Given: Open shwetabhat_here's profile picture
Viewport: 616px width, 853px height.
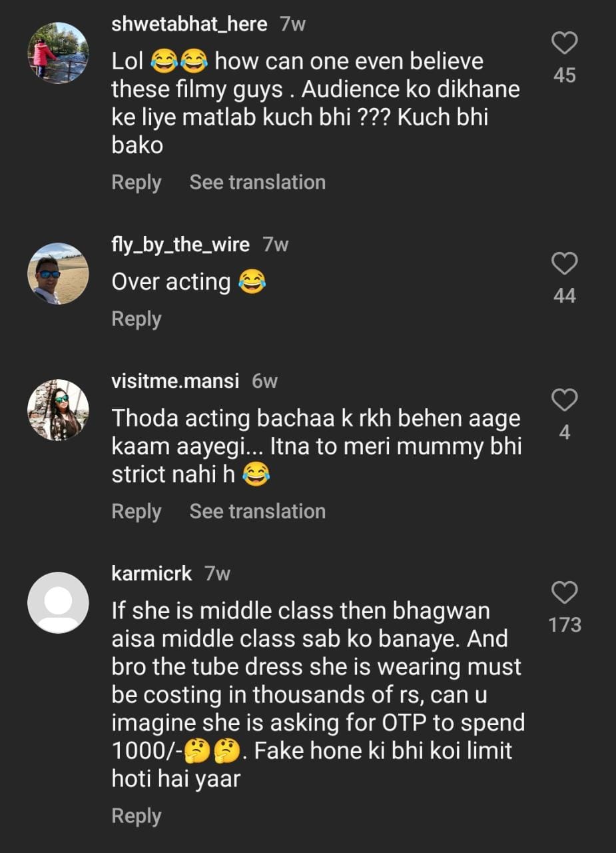Looking at the screenshot, I should pos(58,53).
